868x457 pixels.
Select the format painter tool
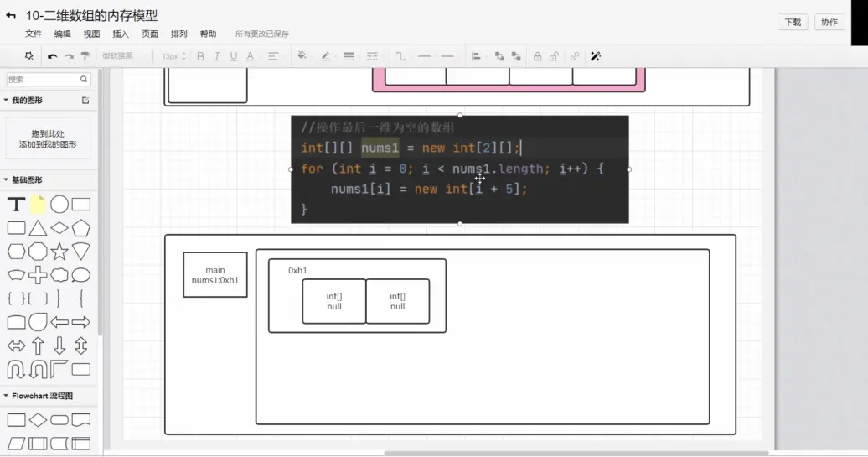[85, 56]
